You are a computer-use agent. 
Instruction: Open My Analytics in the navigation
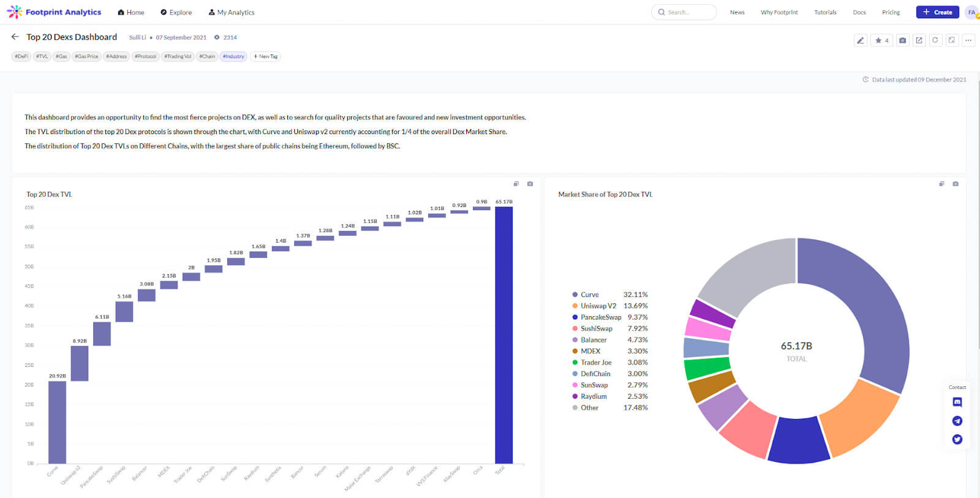(x=232, y=12)
